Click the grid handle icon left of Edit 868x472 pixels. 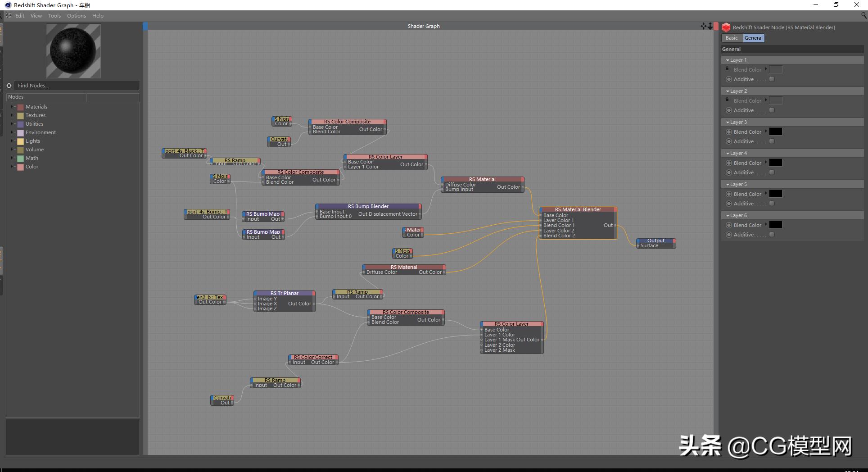[x=9, y=16]
